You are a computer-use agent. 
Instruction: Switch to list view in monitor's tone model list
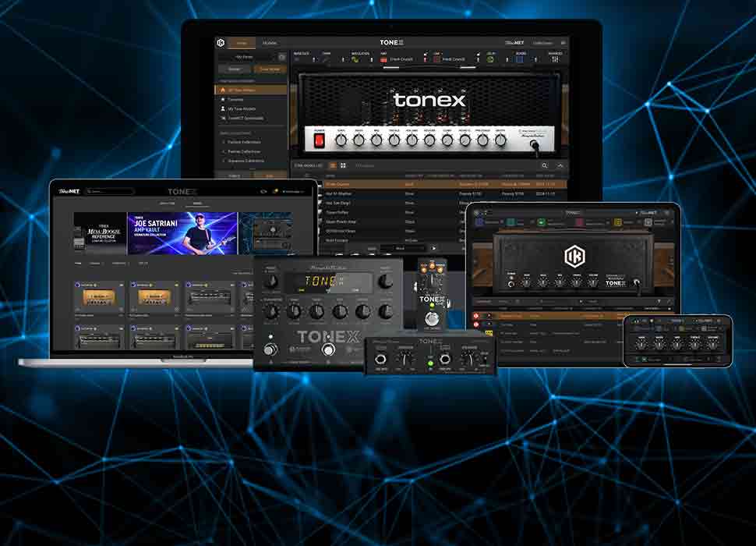[x=333, y=165]
